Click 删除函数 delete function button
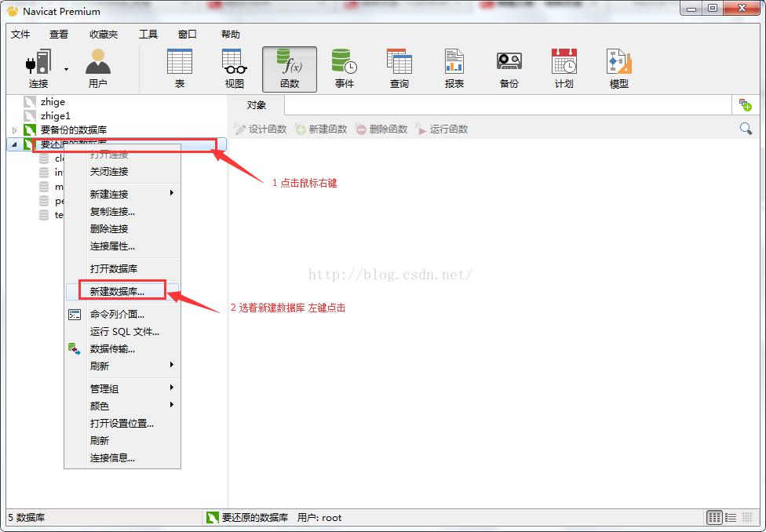 point(381,129)
